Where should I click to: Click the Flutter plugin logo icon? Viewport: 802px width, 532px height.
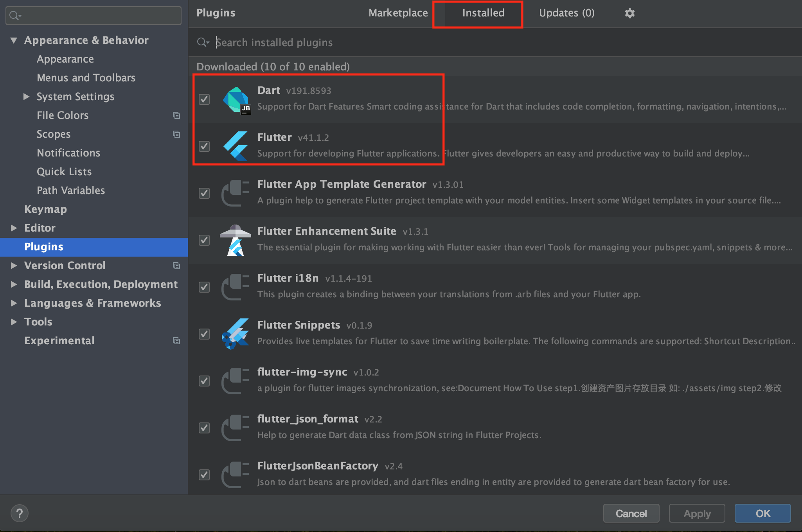coord(236,146)
